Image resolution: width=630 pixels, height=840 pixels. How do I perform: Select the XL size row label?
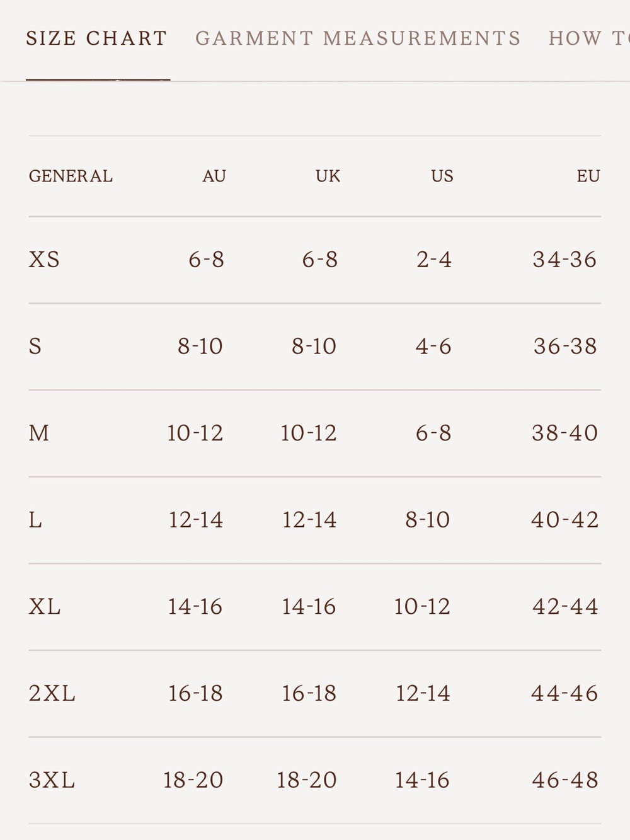click(x=45, y=606)
